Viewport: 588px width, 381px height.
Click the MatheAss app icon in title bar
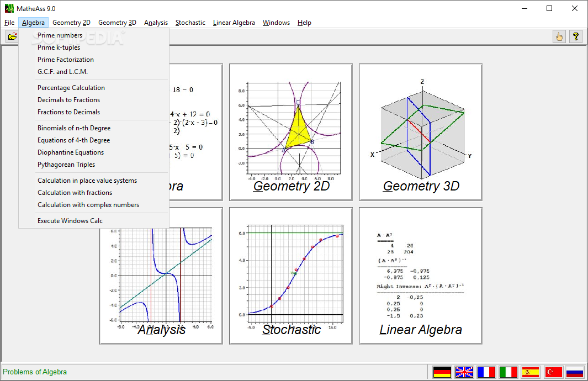point(9,8)
